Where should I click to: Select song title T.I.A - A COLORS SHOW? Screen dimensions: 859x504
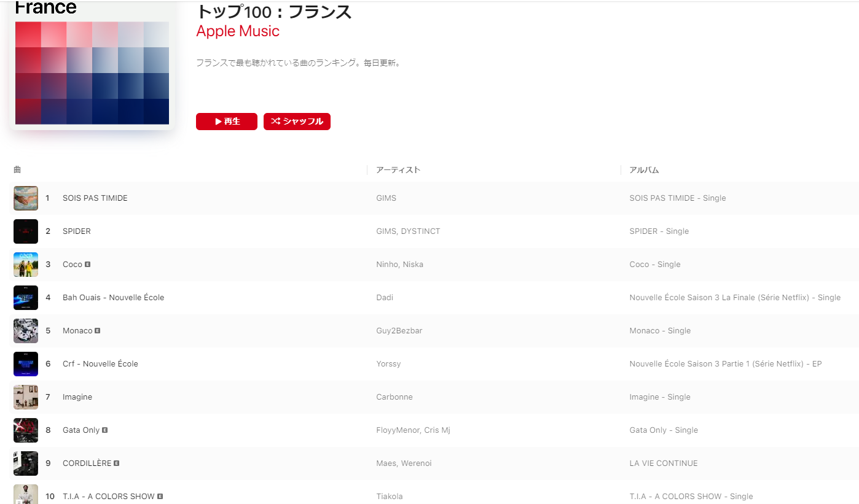pos(109,497)
